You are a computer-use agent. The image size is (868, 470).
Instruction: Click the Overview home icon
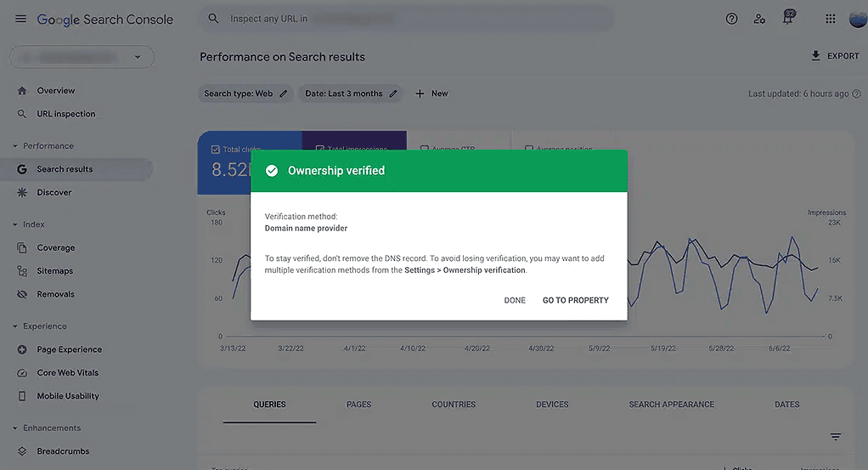pos(22,90)
